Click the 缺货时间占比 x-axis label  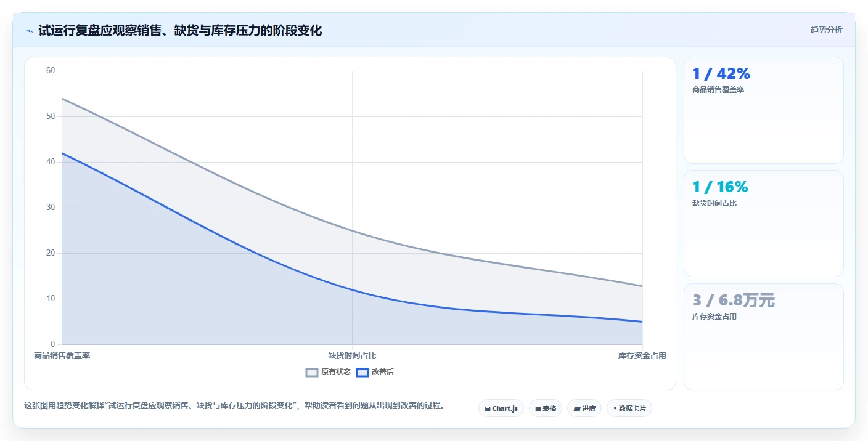[x=352, y=355]
